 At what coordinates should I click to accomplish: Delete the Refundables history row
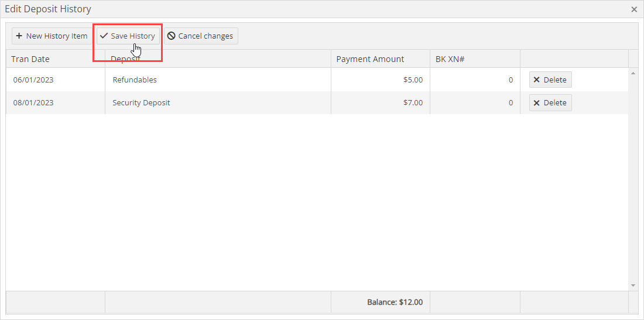(550, 80)
